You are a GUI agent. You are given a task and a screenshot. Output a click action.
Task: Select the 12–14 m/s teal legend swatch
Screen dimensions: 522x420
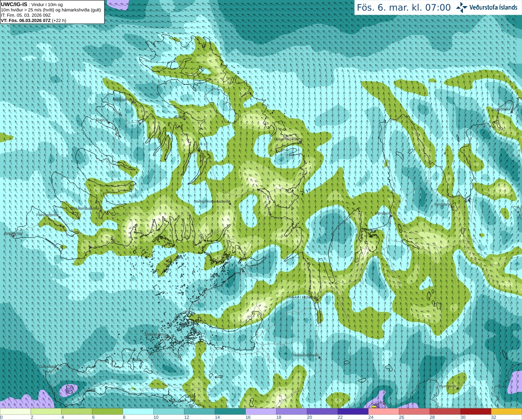coord(199,411)
